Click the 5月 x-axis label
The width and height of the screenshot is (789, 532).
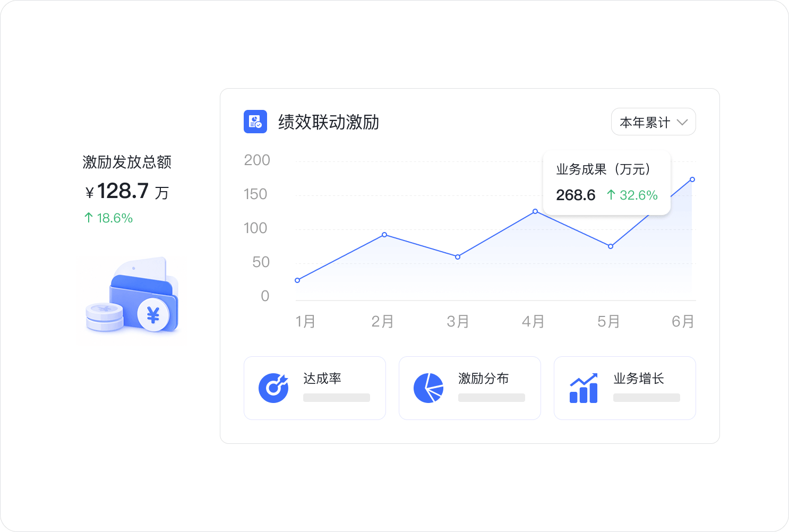click(x=608, y=321)
